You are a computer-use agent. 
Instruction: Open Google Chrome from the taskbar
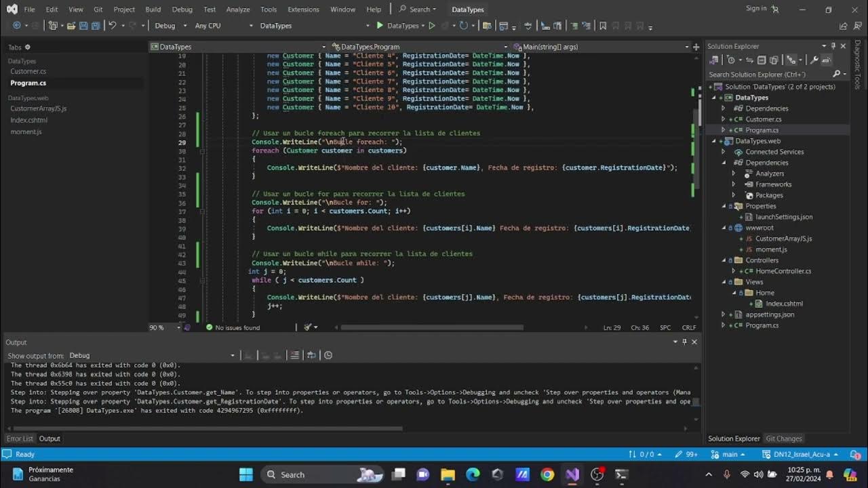[x=547, y=474]
